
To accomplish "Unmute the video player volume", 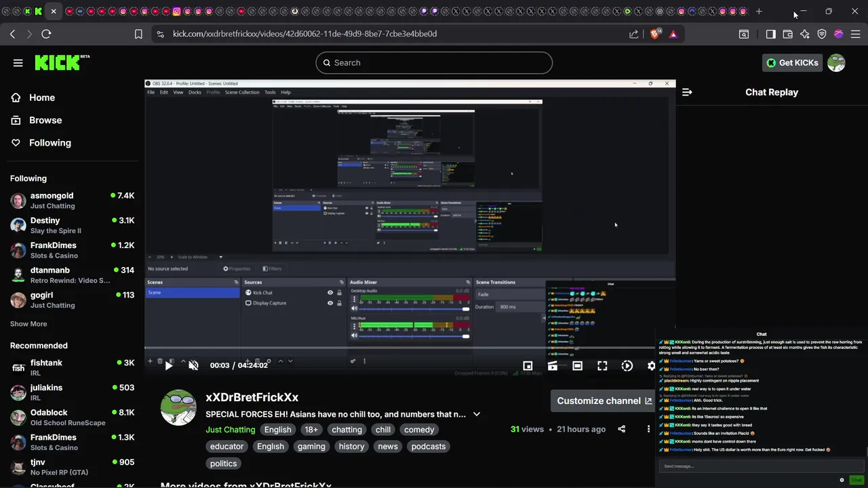I will point(193,366).
